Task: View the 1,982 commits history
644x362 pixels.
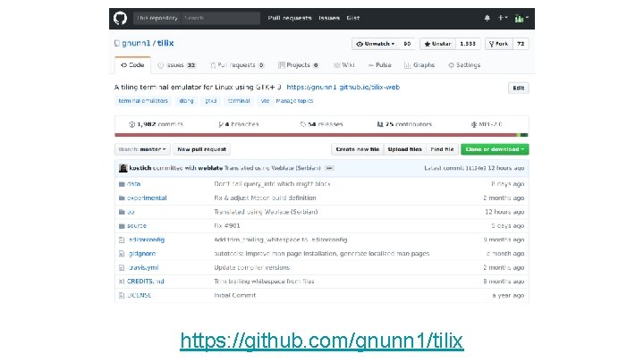Action: [x=156, y=124]
